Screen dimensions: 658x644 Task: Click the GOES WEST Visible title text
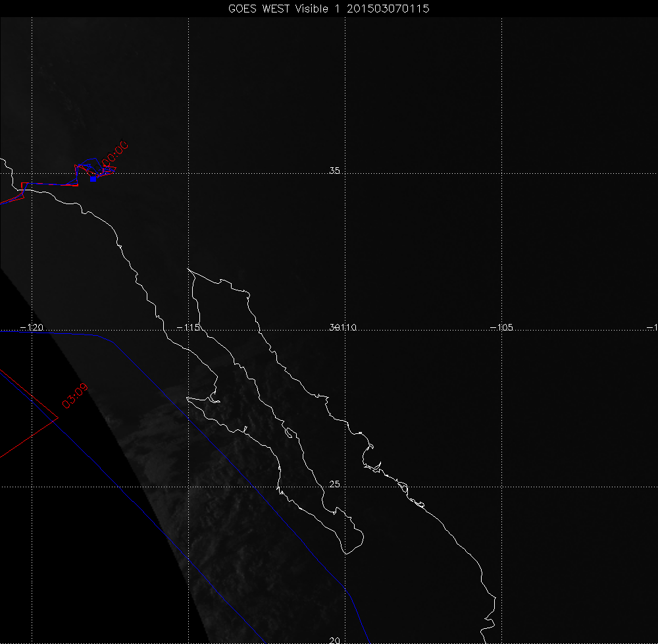pyautogui.click(x=282, y=9)
